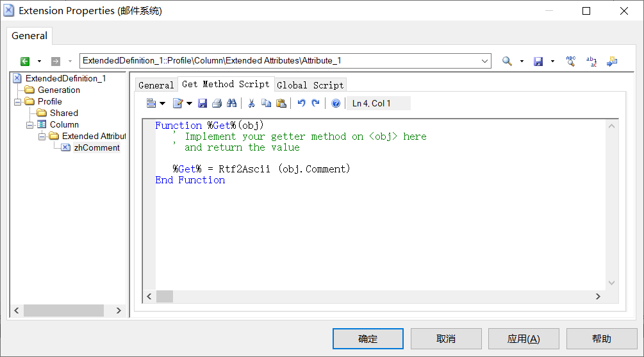Save the script with the editor's disk icon
Screen dimensions: 644x357
[x=202, y=104]
